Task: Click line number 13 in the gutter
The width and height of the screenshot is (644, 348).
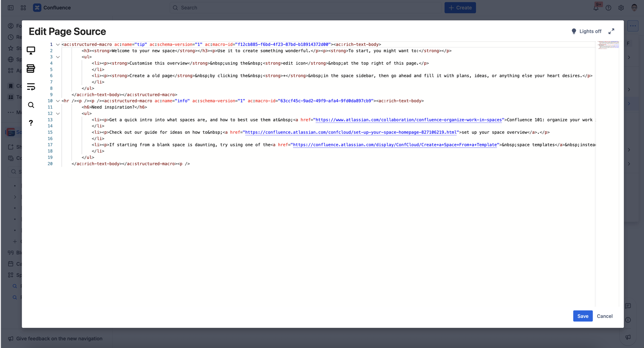Action: 50,120
